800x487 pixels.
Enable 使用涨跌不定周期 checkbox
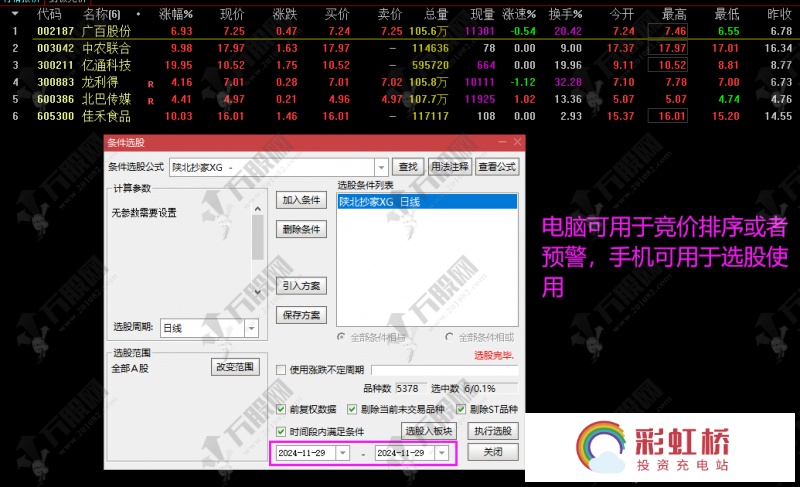pyautogui.click(x=281, y=370)
